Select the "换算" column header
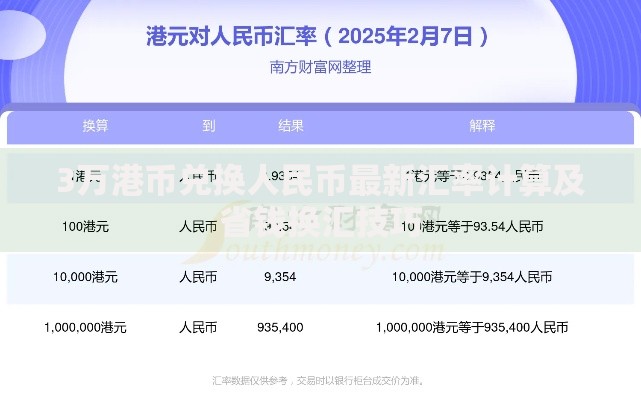The width and height of the screenshot is (641, 400). [x=95, y=126]
